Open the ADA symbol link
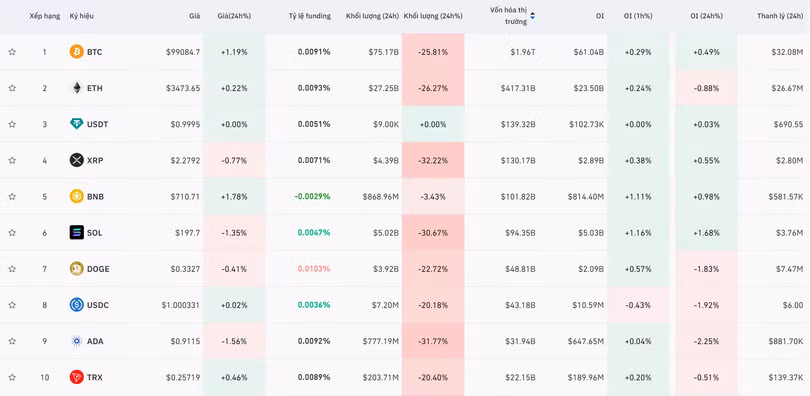Screen dimensions: 810x396 (95, 341)
